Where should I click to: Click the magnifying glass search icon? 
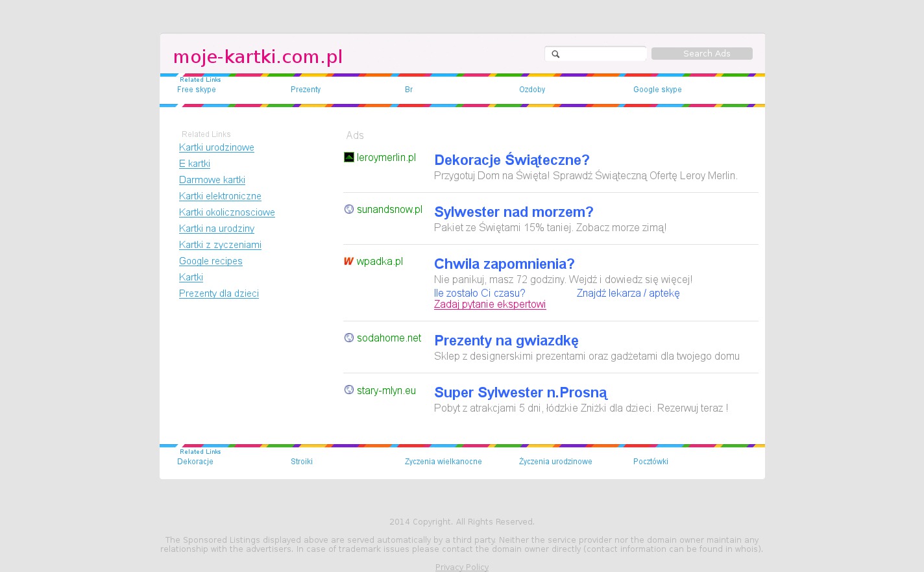[x=555, y=54]
